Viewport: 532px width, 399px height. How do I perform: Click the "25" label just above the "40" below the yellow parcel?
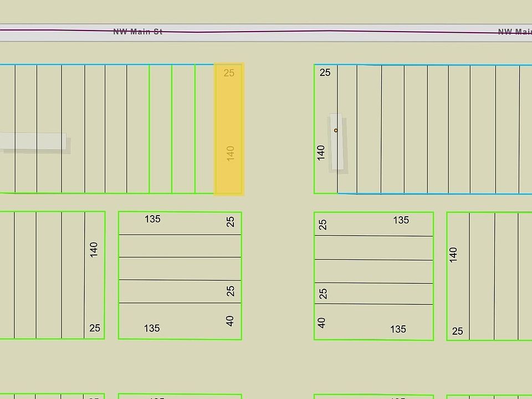230,291
